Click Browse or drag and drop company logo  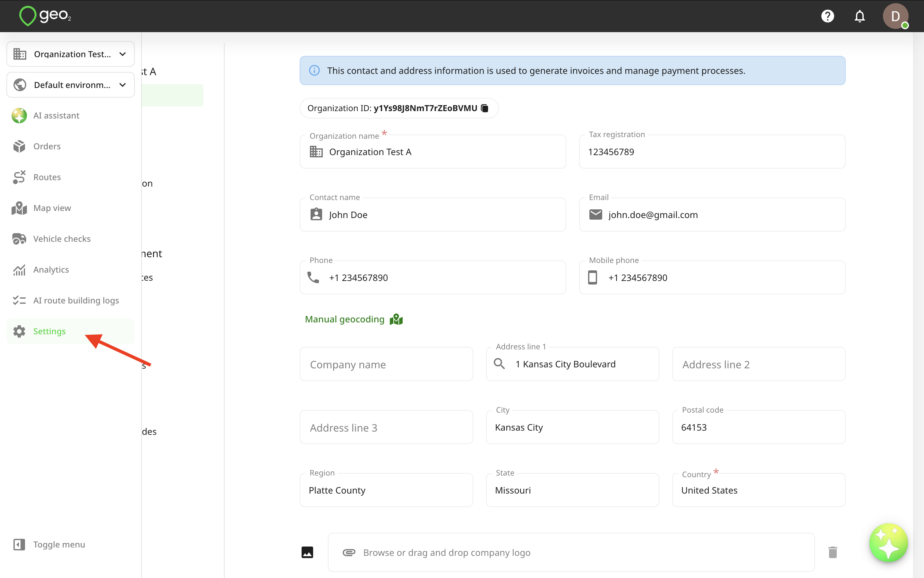[571, 552]
